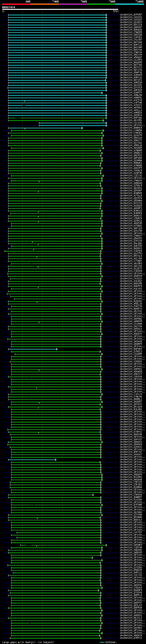Select hit label UniRef100_A7SBD1

131,226
